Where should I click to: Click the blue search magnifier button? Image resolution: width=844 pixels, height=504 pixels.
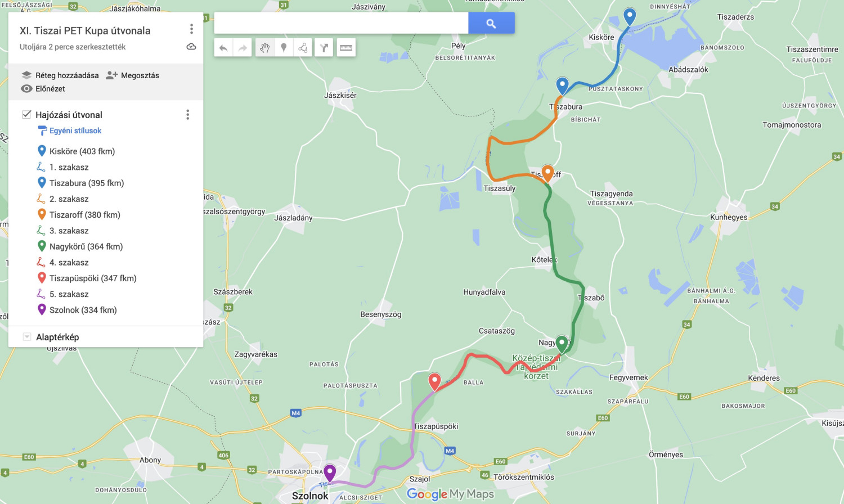pyautogui.click(x=491, y=23)
